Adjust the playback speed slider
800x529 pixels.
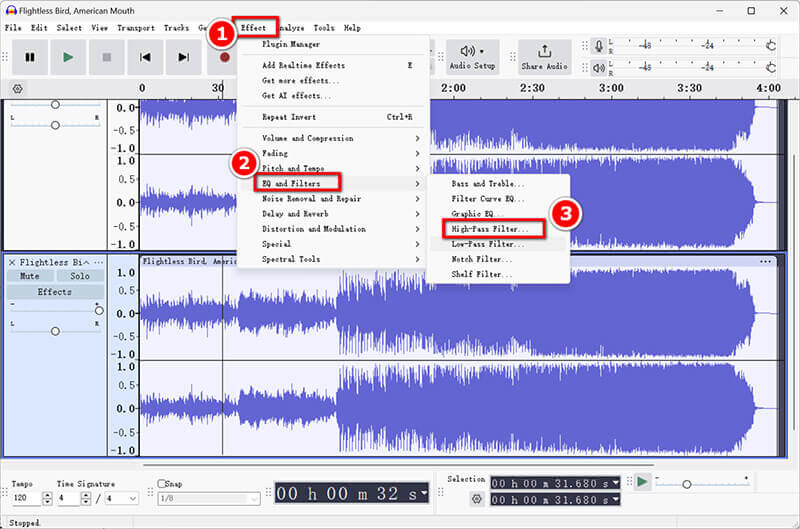click(x=687, y=484)
